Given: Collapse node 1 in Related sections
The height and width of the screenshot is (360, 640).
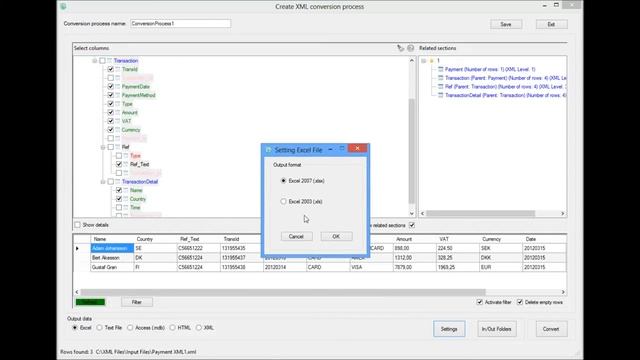Looking at the screenshot, I should pyautogui.click(x=424, y=61).
